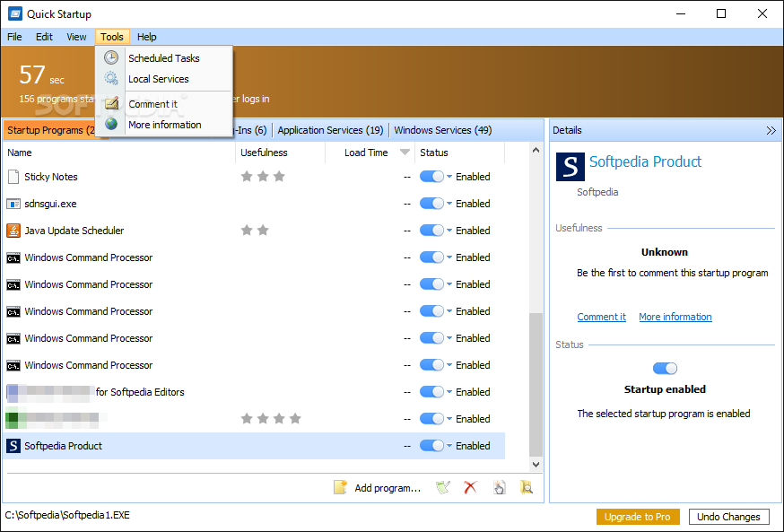Viewport: 784px width, 532px height.
Task: Click the large Softpedia logo in Details
Action: click(570, 167)
